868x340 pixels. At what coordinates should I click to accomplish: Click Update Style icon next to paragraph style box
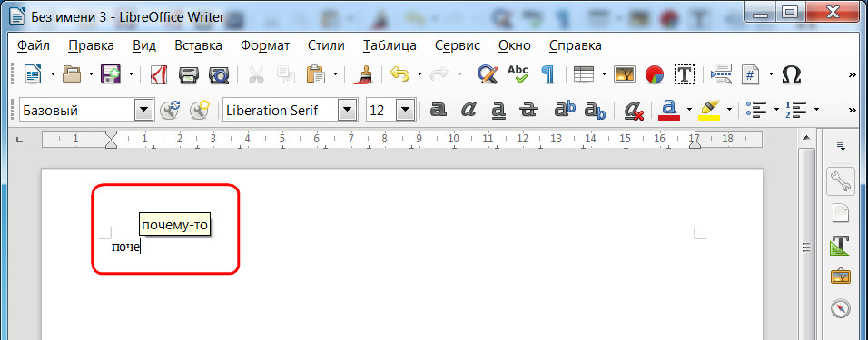[170, 110]
